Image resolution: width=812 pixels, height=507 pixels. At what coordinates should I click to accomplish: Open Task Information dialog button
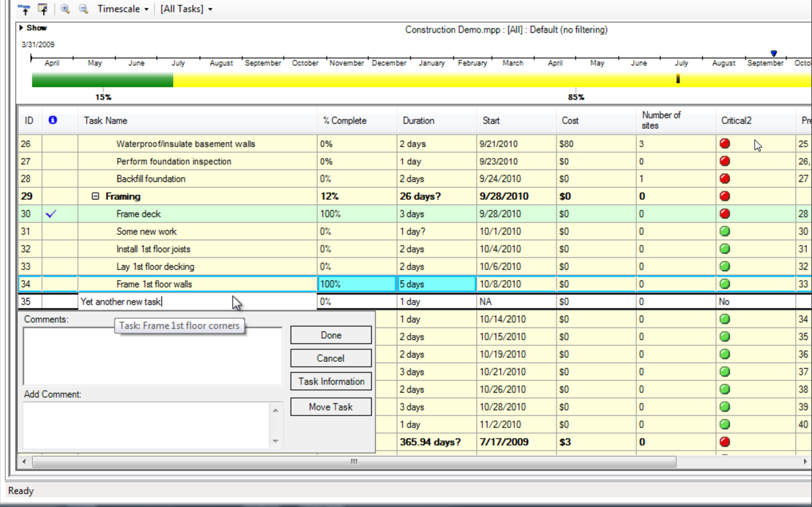[331, 382]
